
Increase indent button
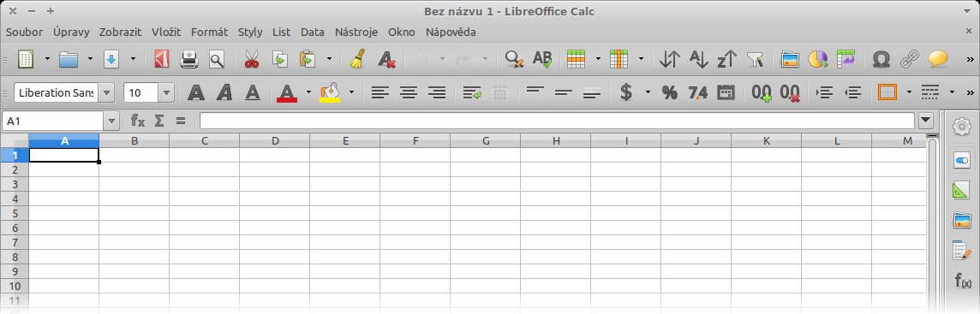825,93
